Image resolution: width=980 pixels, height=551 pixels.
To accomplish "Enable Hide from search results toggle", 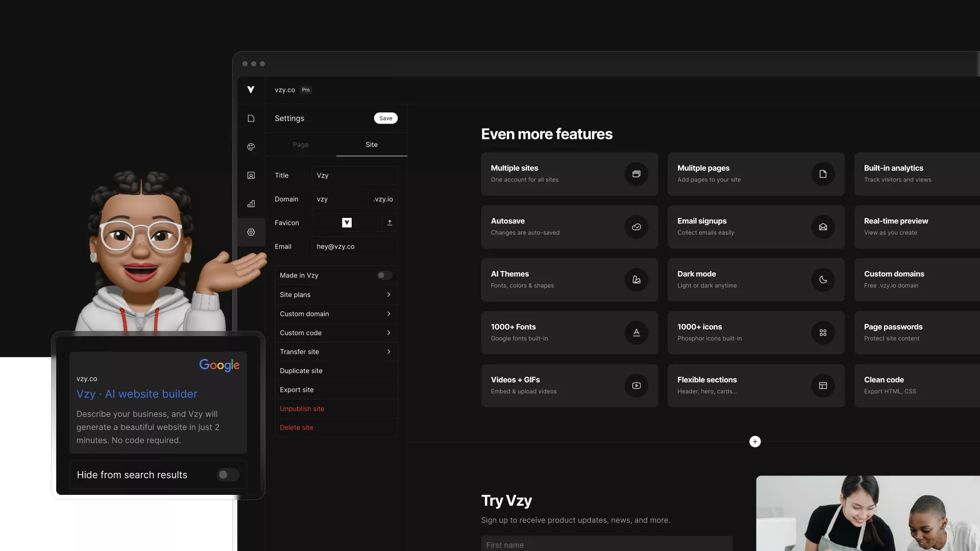I will [x=228, y=475].
